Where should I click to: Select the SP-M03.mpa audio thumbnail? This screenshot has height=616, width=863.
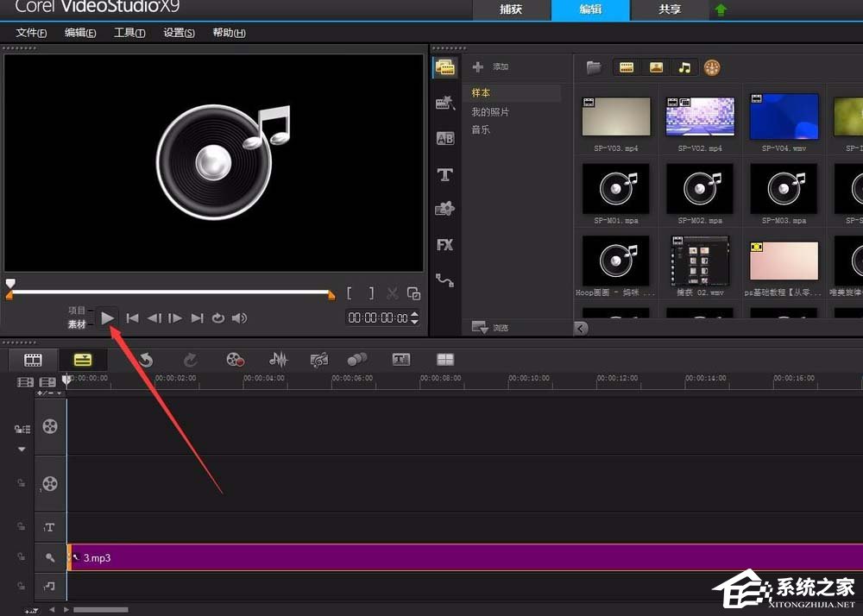pyautogui.click(x=784, y=188)
